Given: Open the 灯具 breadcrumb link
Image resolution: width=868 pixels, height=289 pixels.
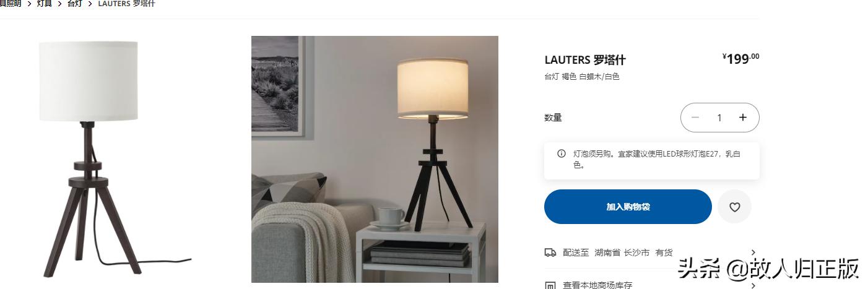Looking at the screenshot, I should [x=45, y=4].
